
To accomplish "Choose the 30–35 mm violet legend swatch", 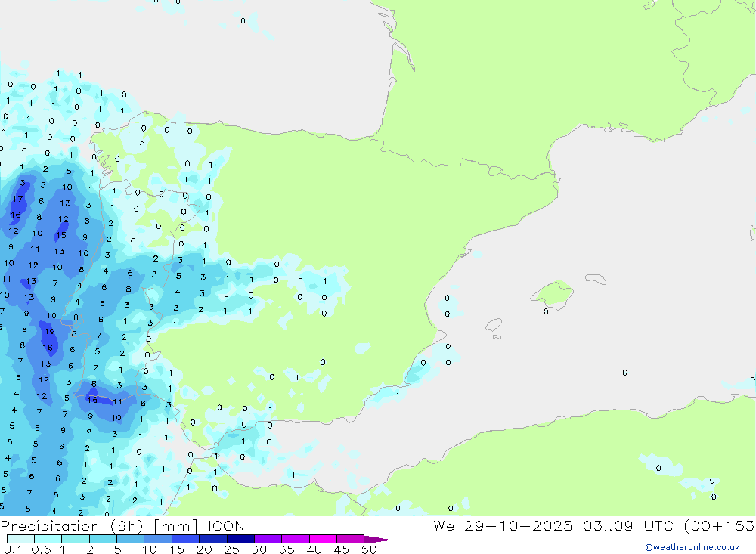I will click(268, 539).
